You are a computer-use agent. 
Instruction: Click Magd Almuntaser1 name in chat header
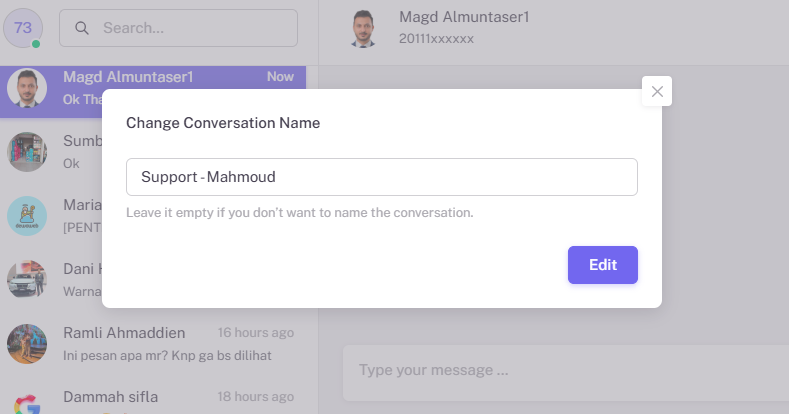(x=464, y=17)
